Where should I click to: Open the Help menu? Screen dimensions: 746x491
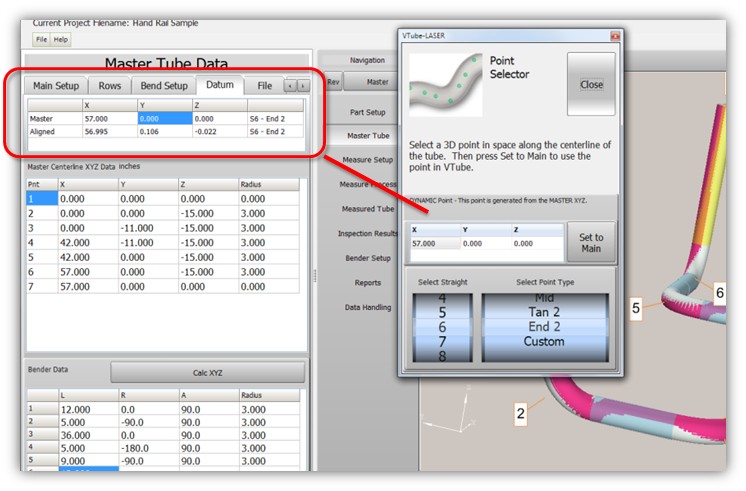(x=61, y=40)
